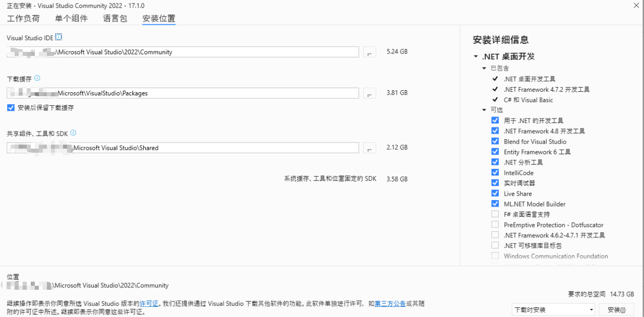The height and width of the screenshot is (317, 644).
Task: Browse for the Visual Studio IDE install folder
Action: click(x=370, y=52)
